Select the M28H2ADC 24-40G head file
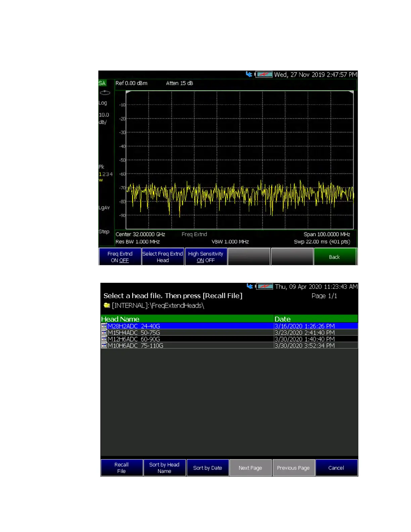 (x=229, y=326)
